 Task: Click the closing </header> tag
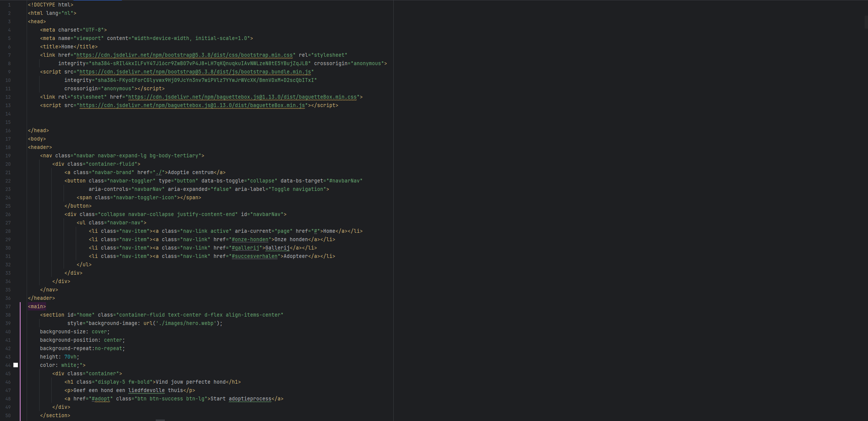pos(41,298)
